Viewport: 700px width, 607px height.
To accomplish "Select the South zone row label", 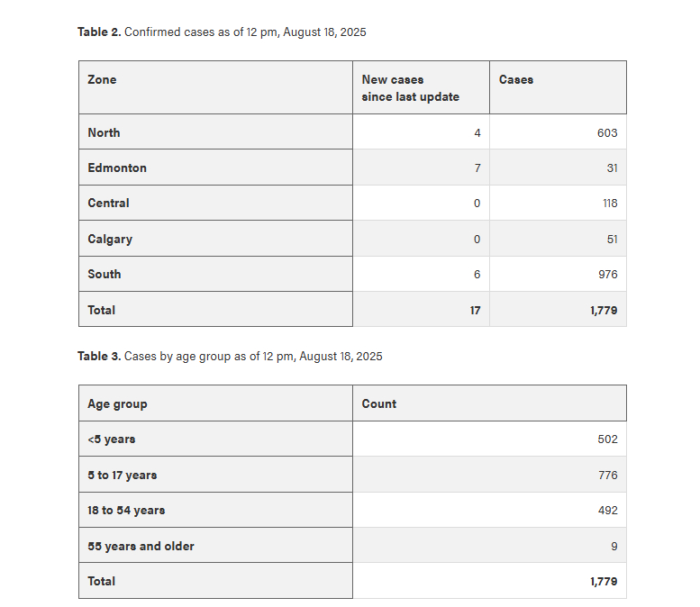I will (105, 274).
